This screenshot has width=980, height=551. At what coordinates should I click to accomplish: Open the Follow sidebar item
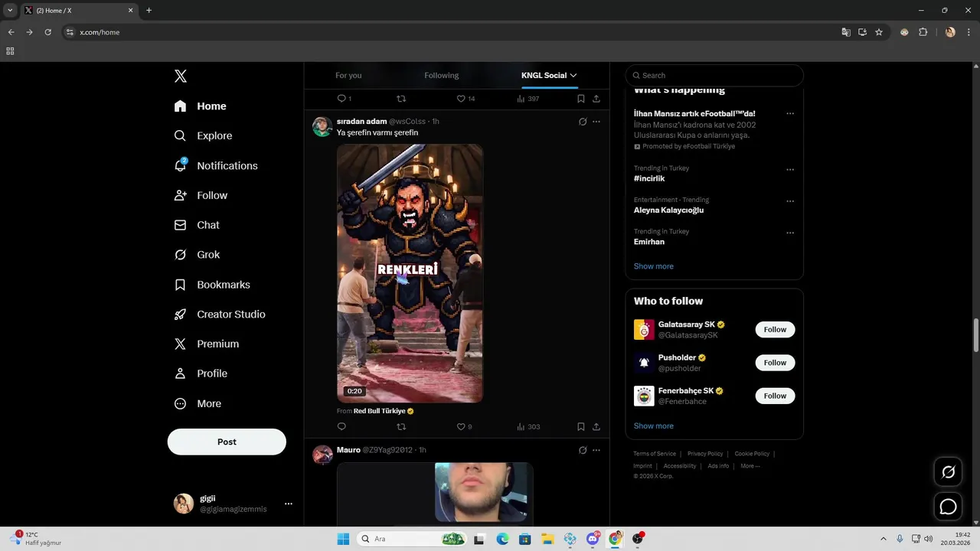[201, 196]
